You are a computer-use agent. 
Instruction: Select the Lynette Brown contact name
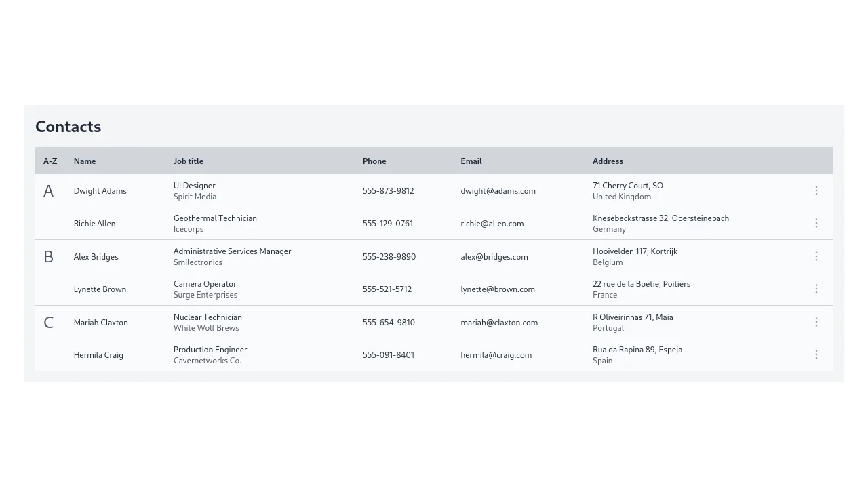click(x=100, y=289)
